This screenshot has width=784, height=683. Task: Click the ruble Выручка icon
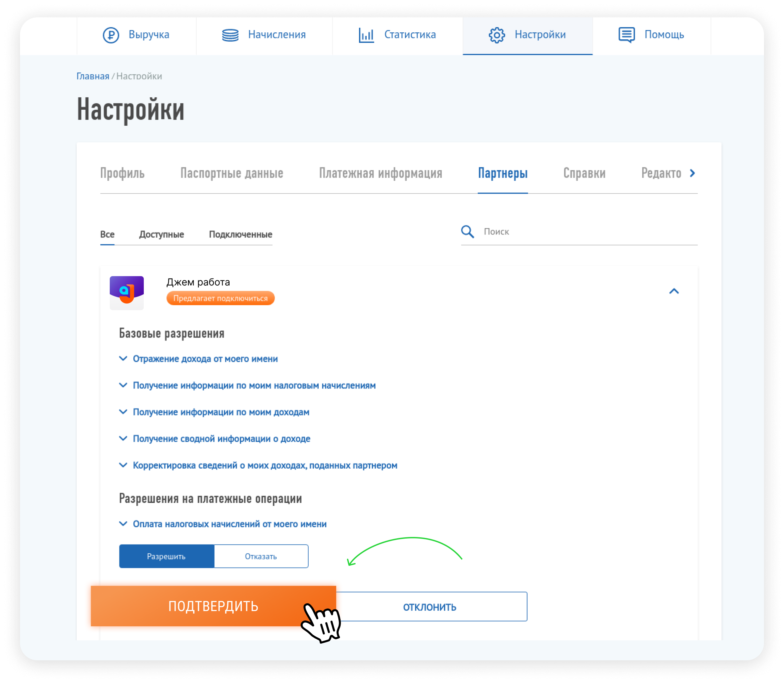click(111, 35)
